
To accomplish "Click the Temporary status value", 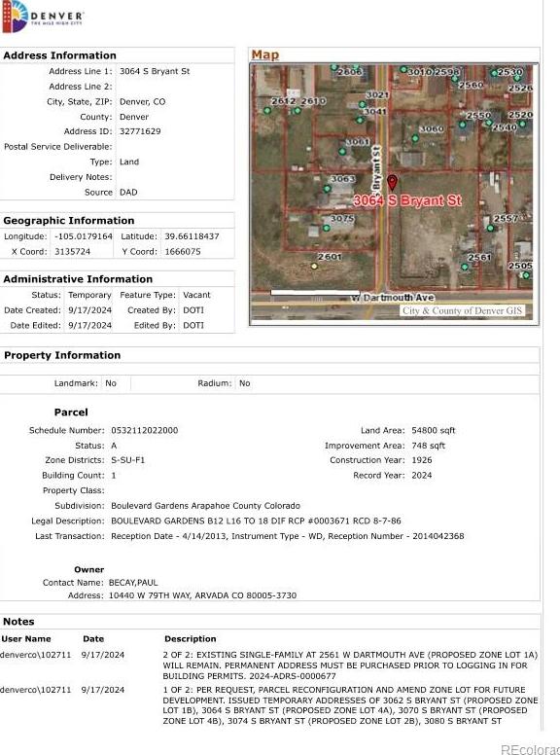I will (89, 295).
